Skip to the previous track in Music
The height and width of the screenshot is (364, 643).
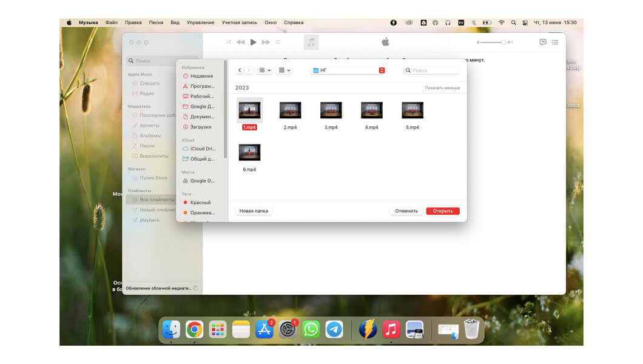click(x=241, y=42)
